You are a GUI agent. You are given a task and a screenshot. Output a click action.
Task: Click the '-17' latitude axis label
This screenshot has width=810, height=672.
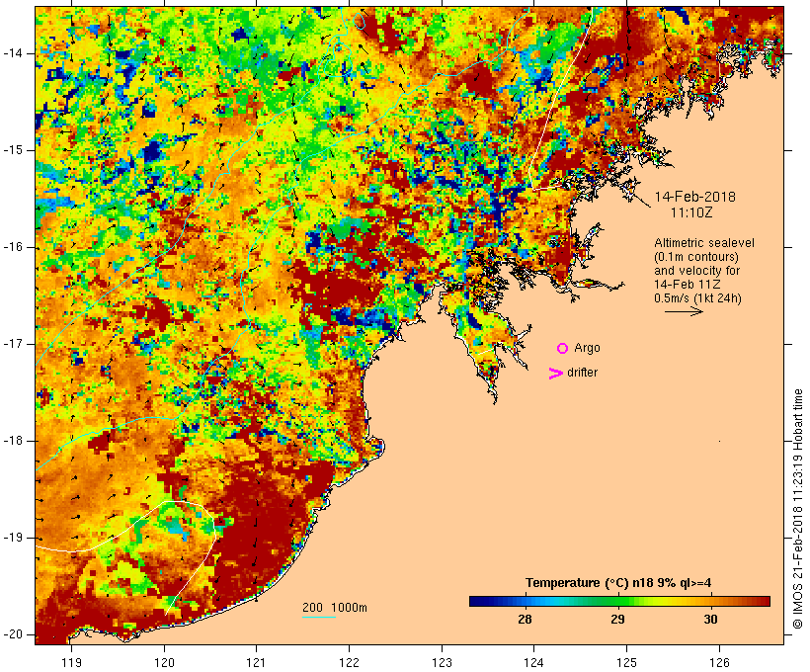click(x=13, y=344)
